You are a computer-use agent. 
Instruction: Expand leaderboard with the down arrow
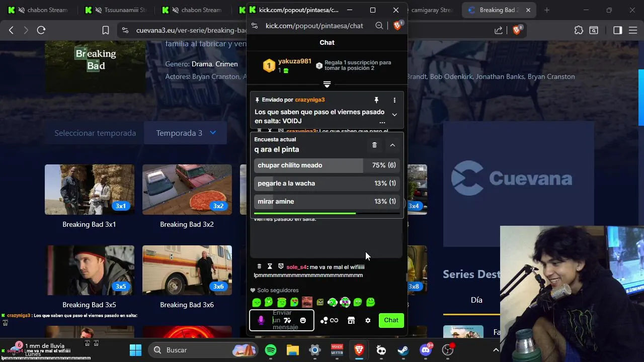327,84
